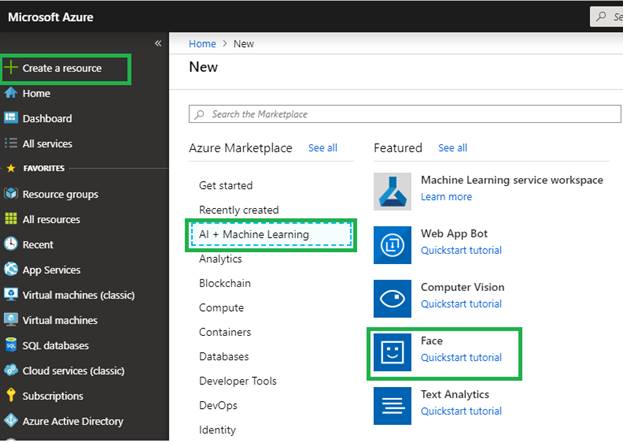Open the All services label
Viewport: 623px width, 443px height.
[x=47, y=144]
